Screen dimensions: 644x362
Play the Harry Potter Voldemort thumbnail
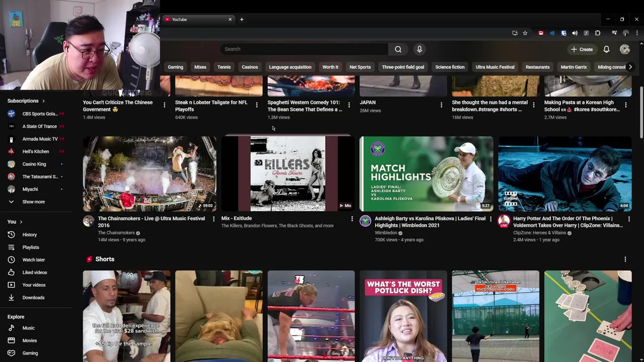tap(565, 173)
